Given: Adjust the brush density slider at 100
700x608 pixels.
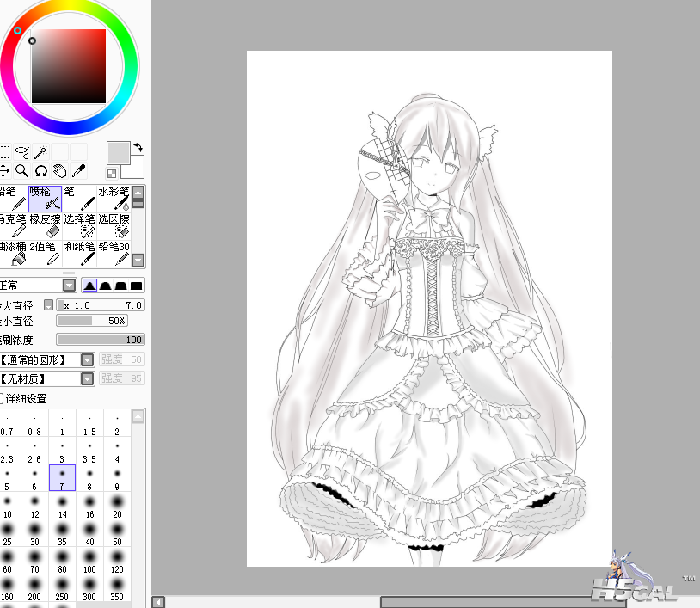Looking at the screenshot, I should 101,340.
